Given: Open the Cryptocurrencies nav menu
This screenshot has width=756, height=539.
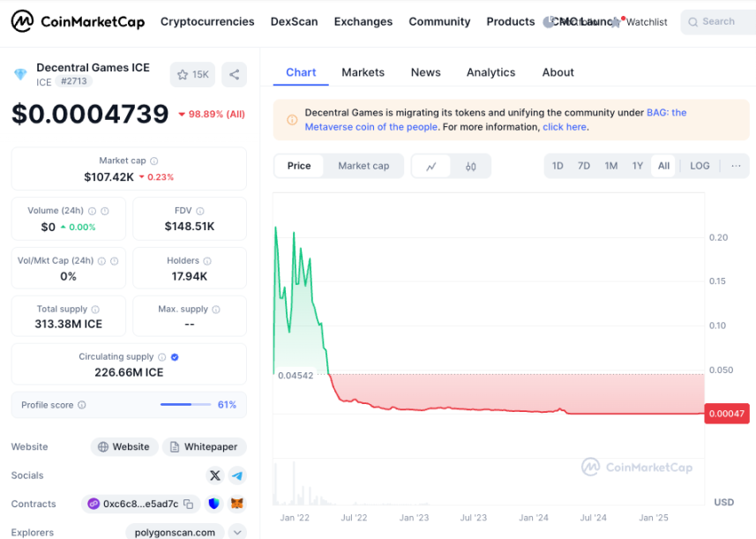Looking at the screenshot, I should [x=207, y=21].
